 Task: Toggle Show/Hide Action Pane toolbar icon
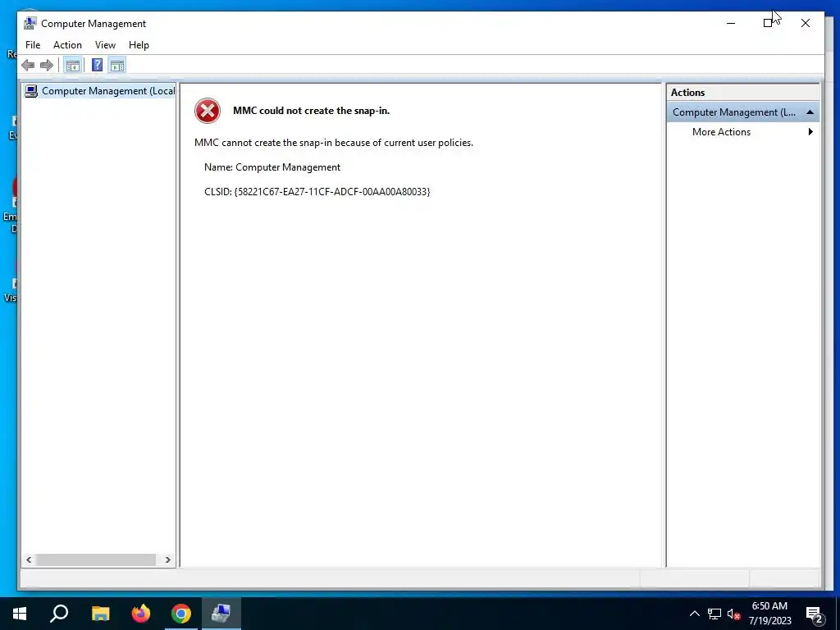click(117, 66)
